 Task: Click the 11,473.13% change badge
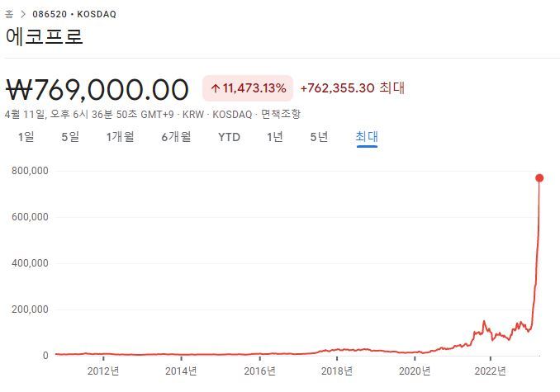(x=248, y=88)
